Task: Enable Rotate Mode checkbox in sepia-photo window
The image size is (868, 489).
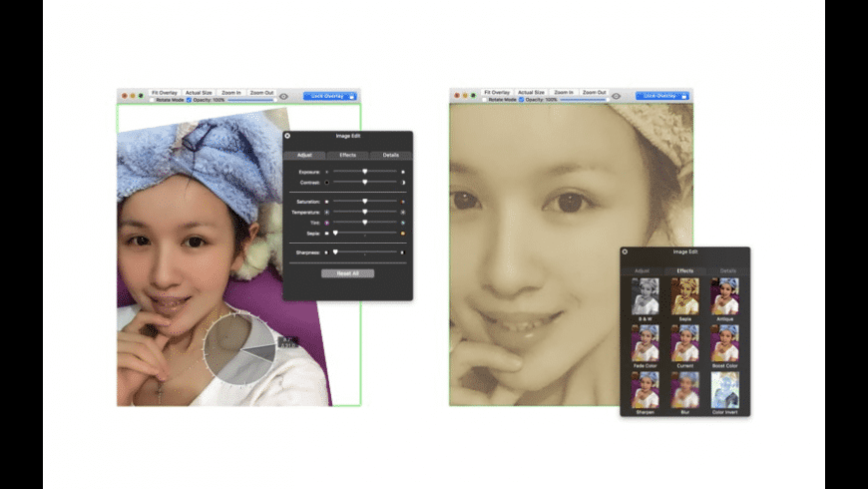Action: (x=484, y=100)
